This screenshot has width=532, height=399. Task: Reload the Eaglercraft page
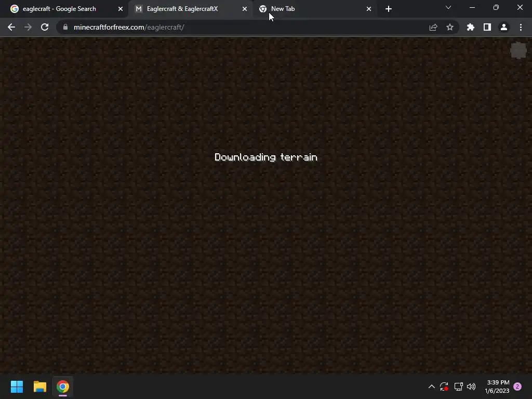45,27
